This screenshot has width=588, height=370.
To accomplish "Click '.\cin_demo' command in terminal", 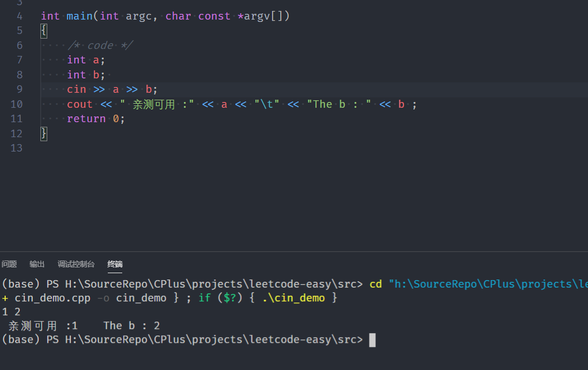I will click(x=293, y=298).
